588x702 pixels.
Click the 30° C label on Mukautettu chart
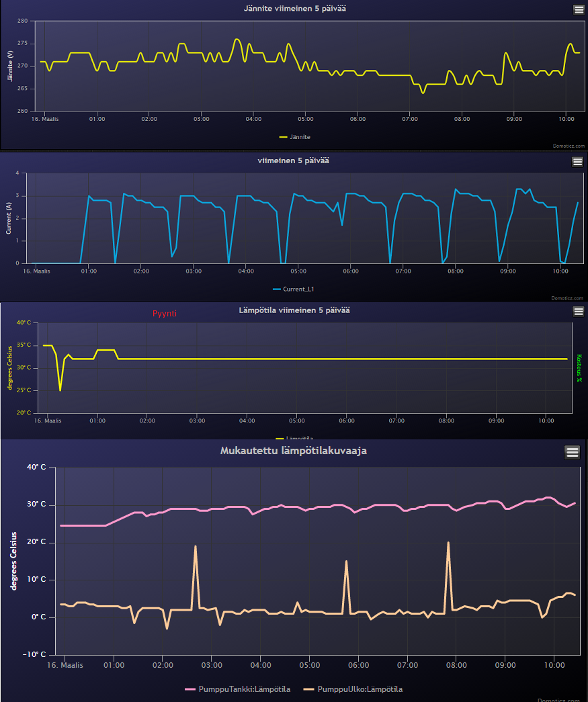pos(36,504)
